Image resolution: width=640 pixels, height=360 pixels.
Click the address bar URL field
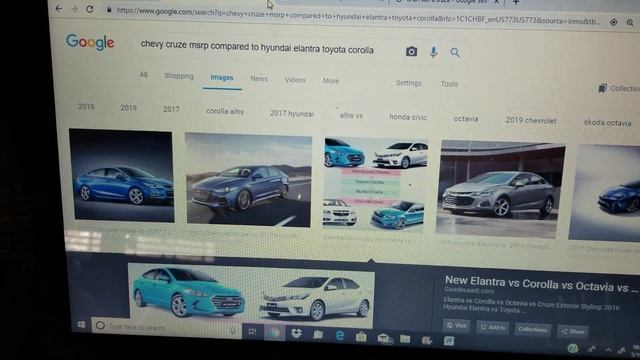(x=358, y=16)
